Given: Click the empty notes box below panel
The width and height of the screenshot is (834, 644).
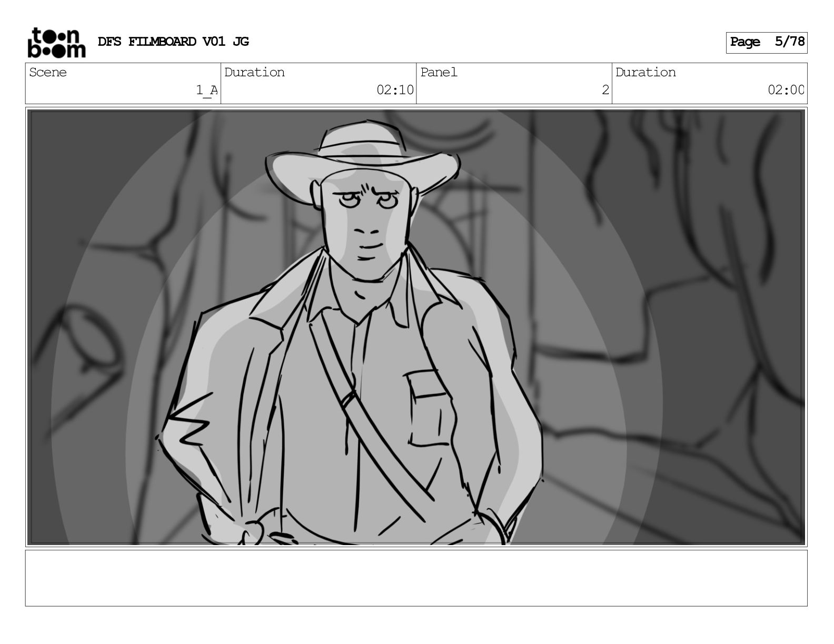Looking at the screenshot, I should point(416,578).
